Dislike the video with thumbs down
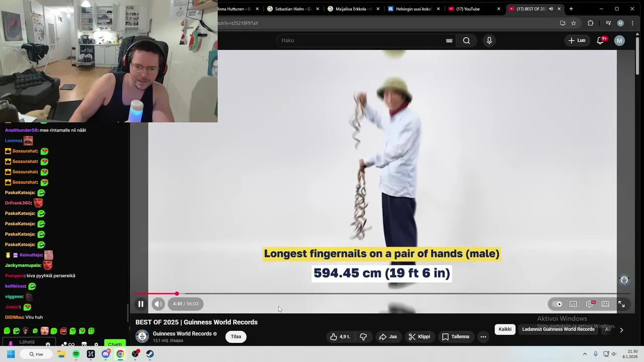644x362 pixels. pos(363,337)
